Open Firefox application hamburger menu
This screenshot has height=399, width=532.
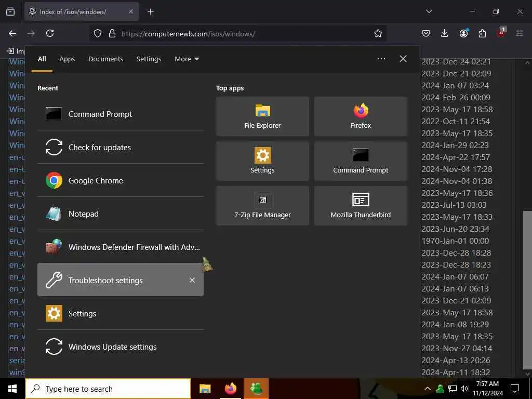[x=520, y=33]
